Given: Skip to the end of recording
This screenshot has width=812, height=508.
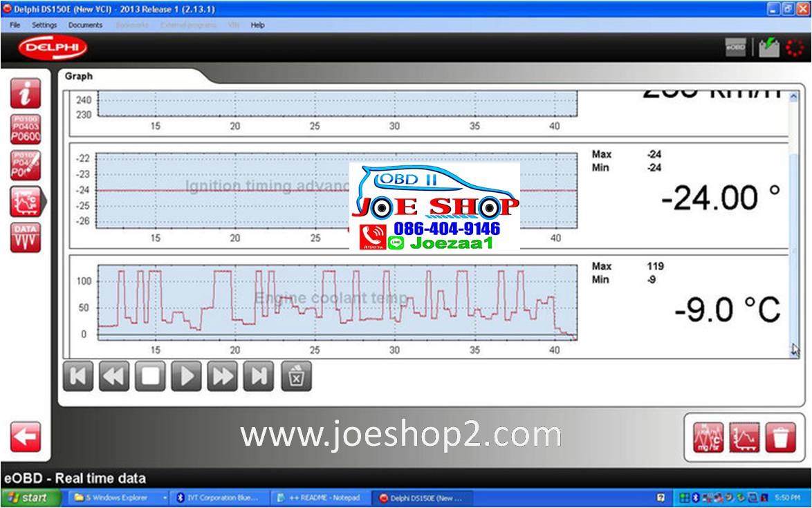Looking at the screenshot, I should click(x=259, y=376).
